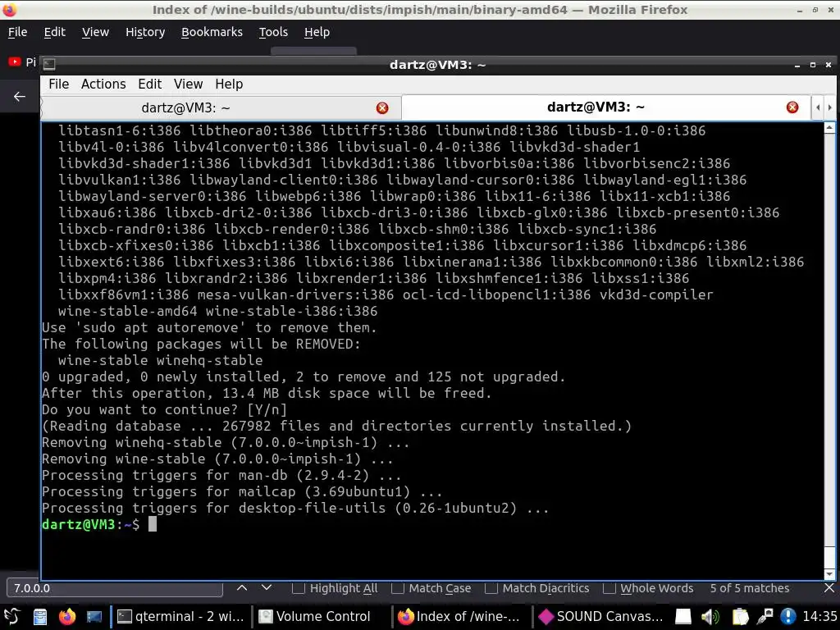This screenshot has width=840, height=630.
Task: Open the terminal Help menu
Action: [229, 84]
